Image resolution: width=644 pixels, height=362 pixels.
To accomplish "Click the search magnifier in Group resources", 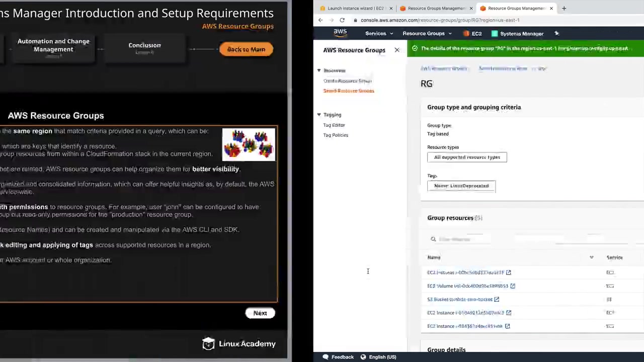I will (433, 239).
